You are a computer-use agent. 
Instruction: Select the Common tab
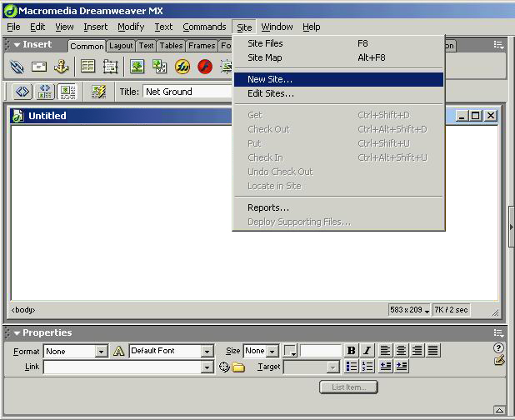coord(87,46)
